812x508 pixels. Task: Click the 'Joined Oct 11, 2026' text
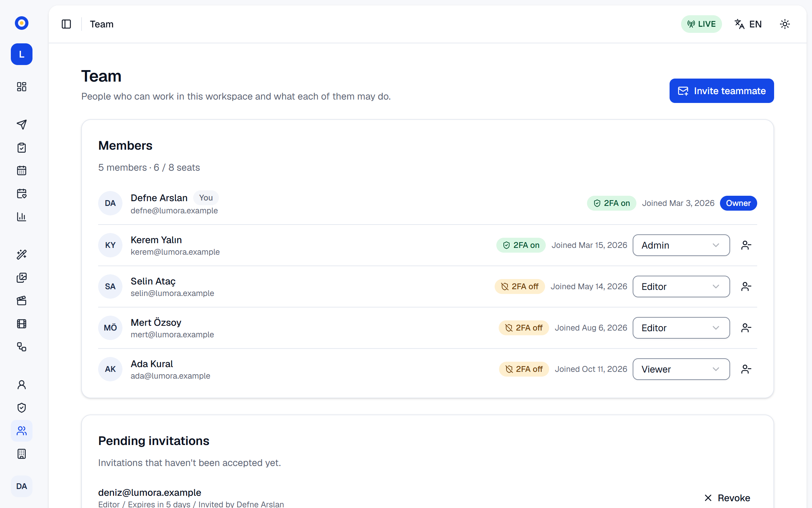591,369
